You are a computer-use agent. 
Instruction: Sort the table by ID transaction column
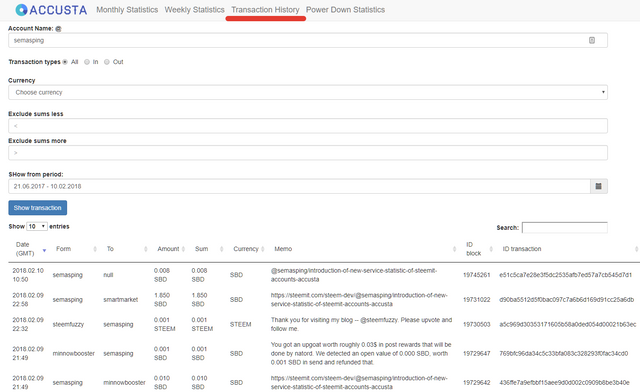(x=636, y=249)
